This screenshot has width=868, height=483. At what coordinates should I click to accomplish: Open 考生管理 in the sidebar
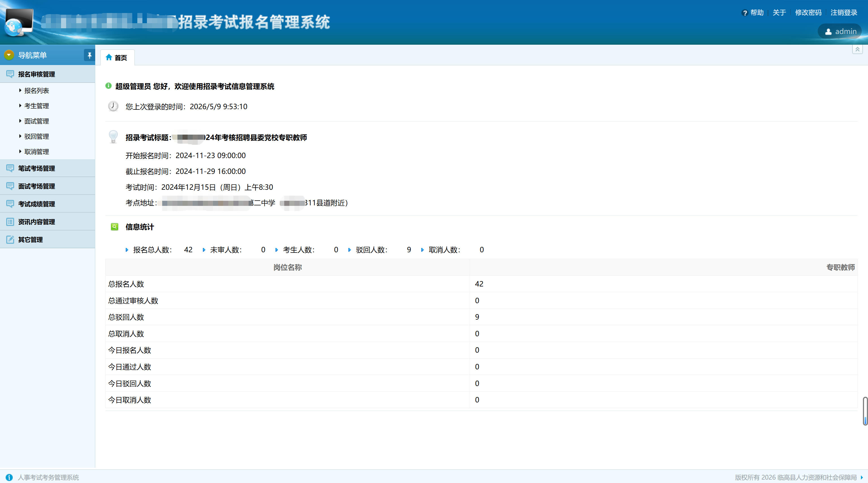tap(36, 105)
